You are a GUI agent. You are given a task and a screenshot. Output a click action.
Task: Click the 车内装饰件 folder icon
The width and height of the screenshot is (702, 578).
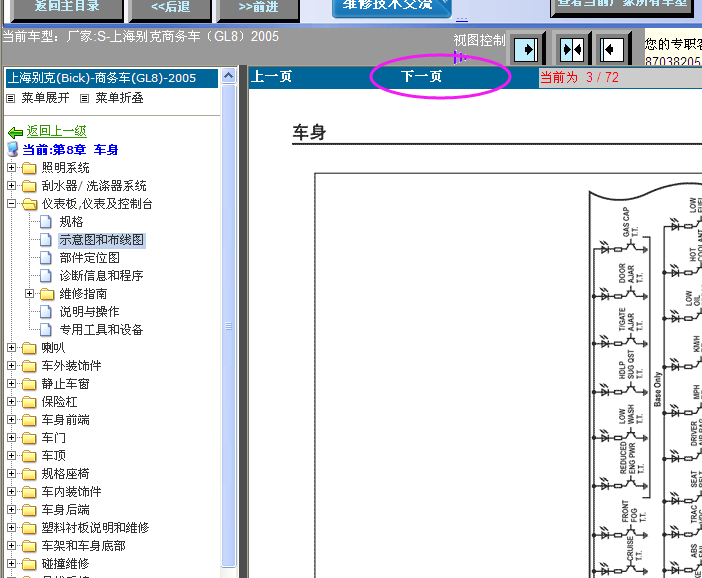(29, 492)
